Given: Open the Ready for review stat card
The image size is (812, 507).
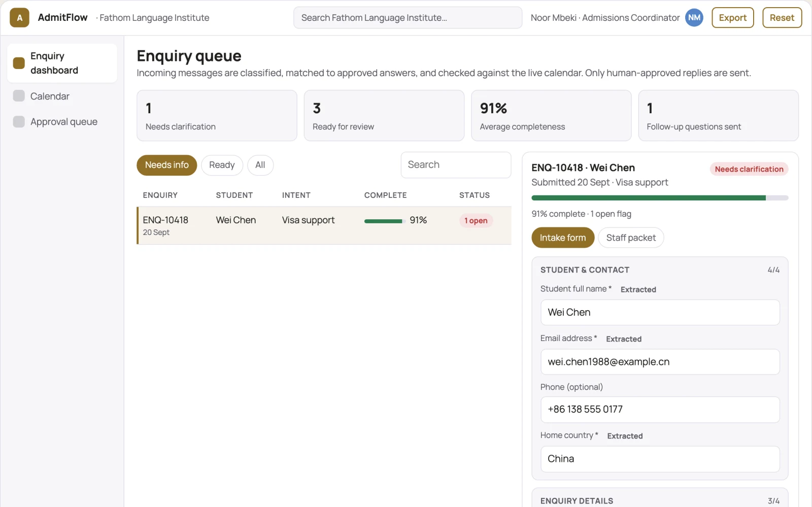Looking at the screenshot, I should point(384,116).
